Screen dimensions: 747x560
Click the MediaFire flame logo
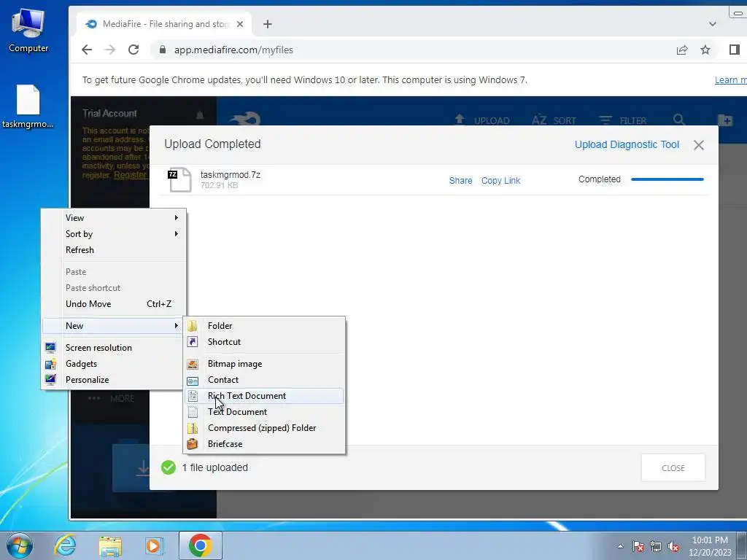(x=246, y=117)
